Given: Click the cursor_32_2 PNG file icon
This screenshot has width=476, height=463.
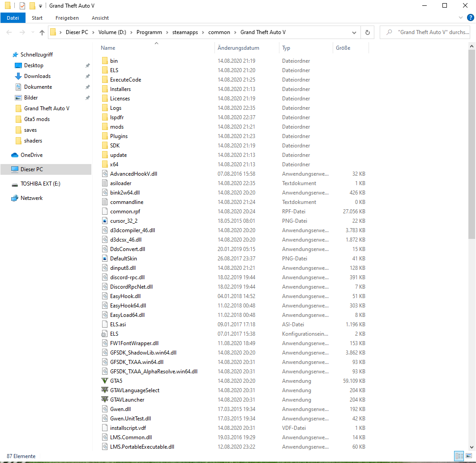Looking at the screenshot, I should coord(105,221).
